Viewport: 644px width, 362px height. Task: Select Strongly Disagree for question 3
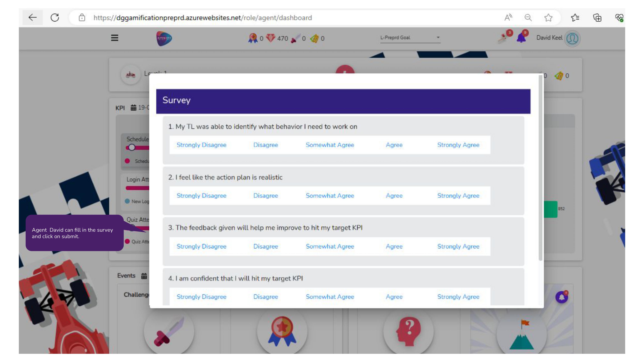[202, 246]
